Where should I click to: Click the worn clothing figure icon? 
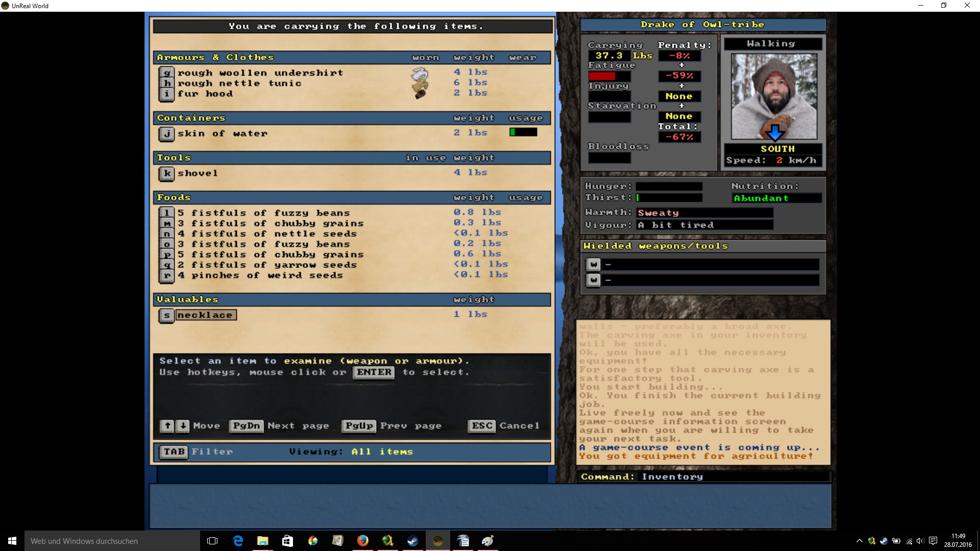(420, 83)
